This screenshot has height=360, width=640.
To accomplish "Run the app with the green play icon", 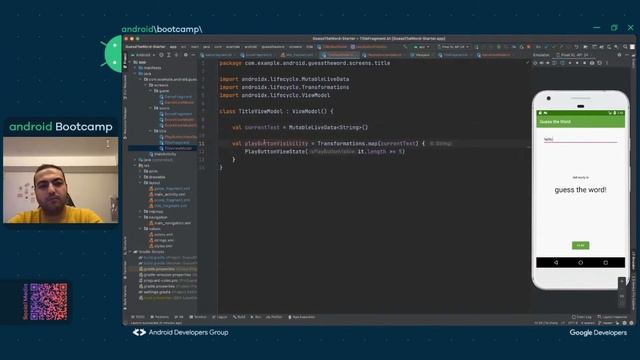I will tap(476, 47).
